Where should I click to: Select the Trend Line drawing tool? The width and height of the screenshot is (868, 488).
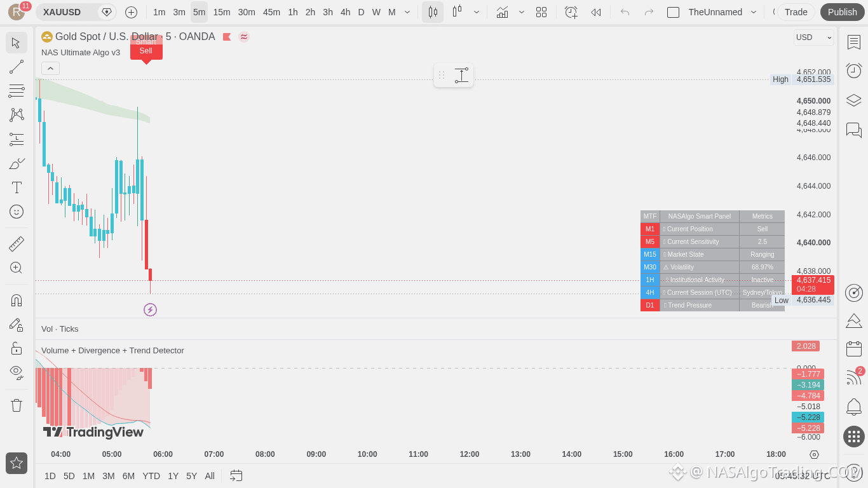coord(17,67)
